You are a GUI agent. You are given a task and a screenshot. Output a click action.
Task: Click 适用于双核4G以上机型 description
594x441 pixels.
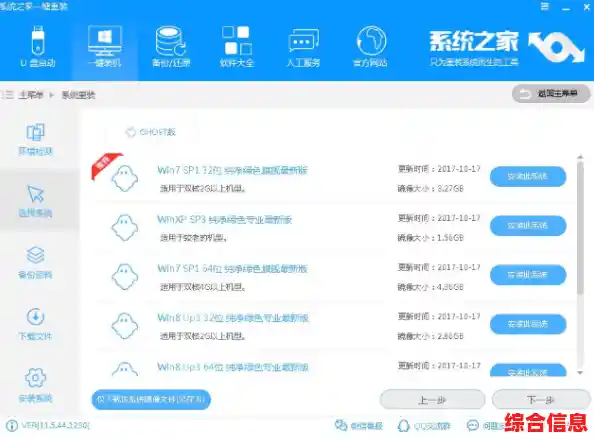tap(203, 287)
